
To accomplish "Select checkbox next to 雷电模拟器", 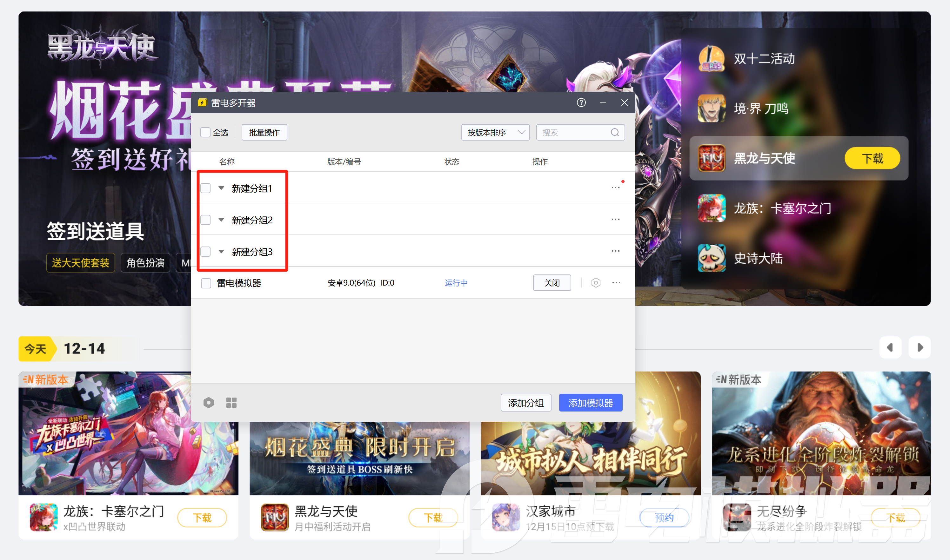I will point(206,283).
